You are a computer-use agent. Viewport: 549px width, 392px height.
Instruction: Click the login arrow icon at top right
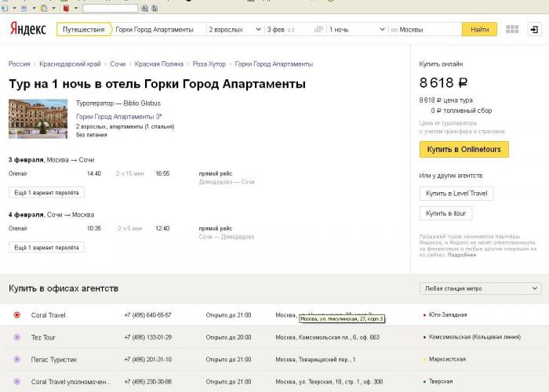pos(534,30)
